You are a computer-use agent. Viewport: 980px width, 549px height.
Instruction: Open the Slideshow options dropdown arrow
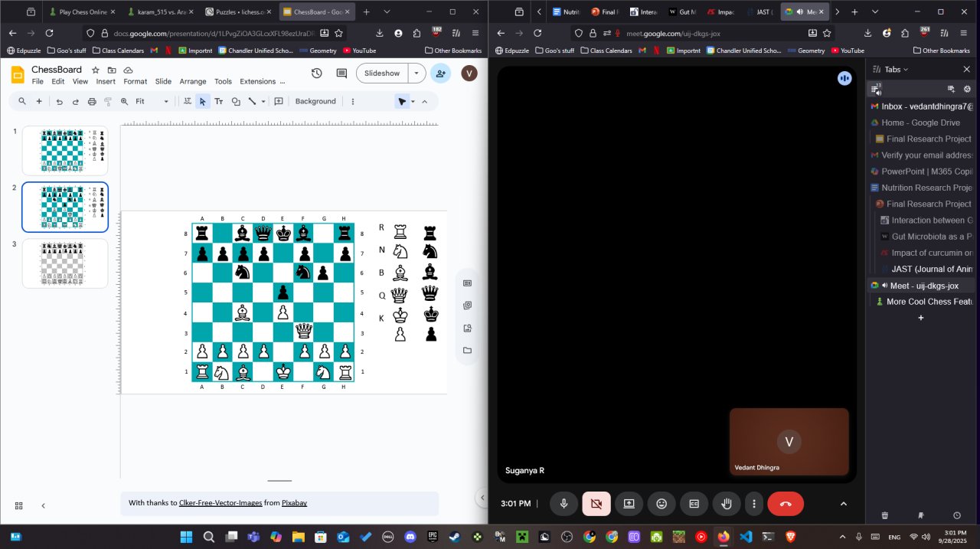point(416,74)
